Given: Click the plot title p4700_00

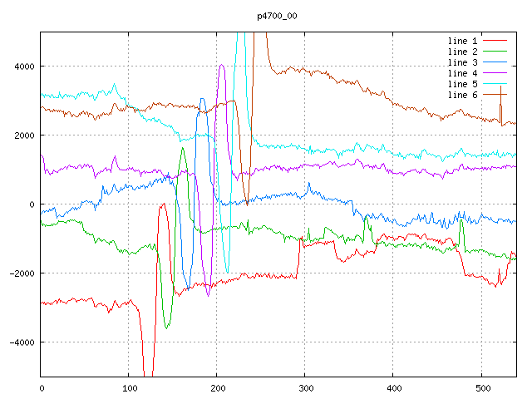Looking at the screenshot, I should coord(277,16).
